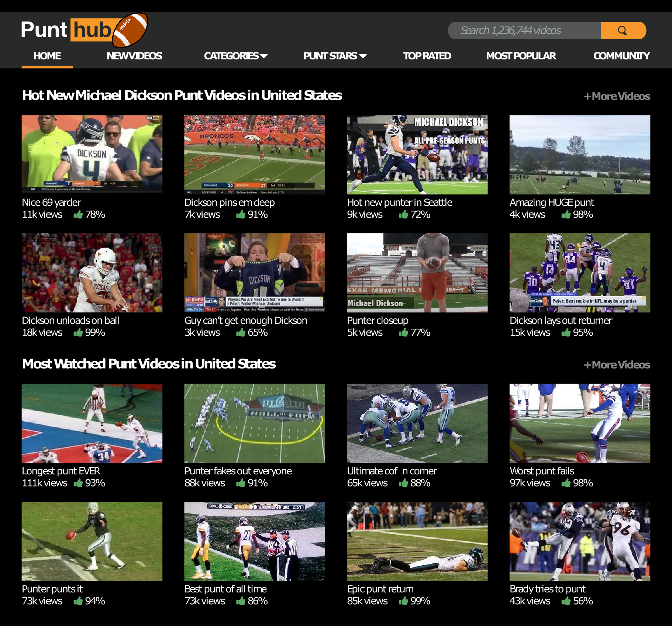The height and width of the screenshot is (626, 672).
Task: Go to the Home tab
Action: (x=47, y=56)
